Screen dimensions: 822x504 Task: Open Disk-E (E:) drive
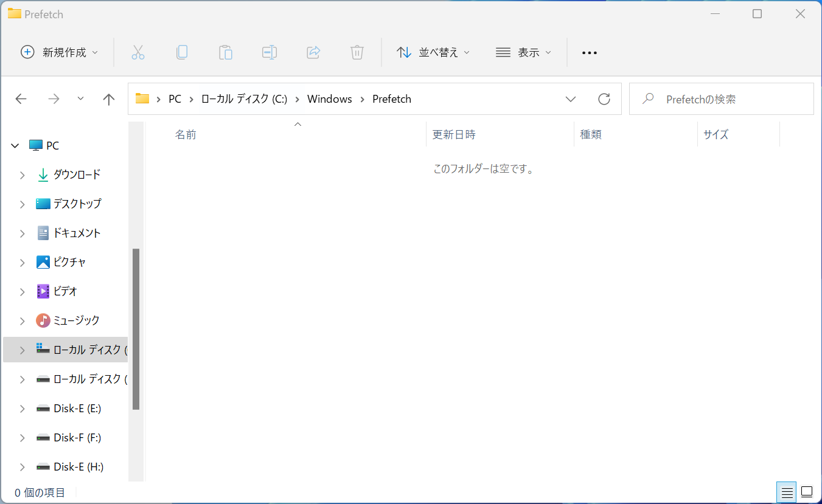point(77,409)
